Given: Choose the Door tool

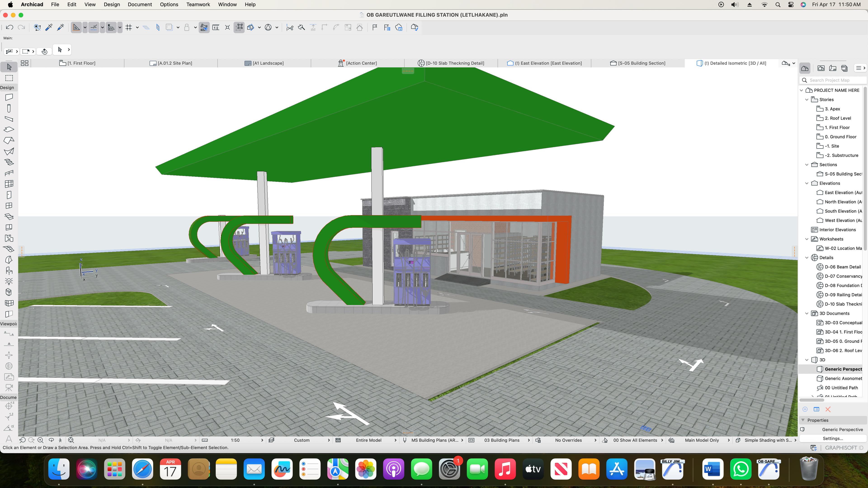Looking at the screenshot, I should [9, 195].
